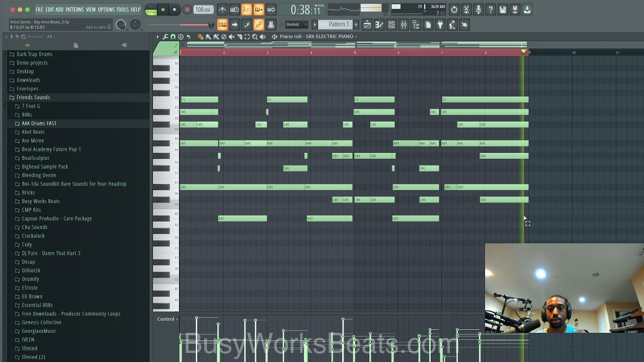
Task: Open the ADD menu
Action: tap(59, 10)
